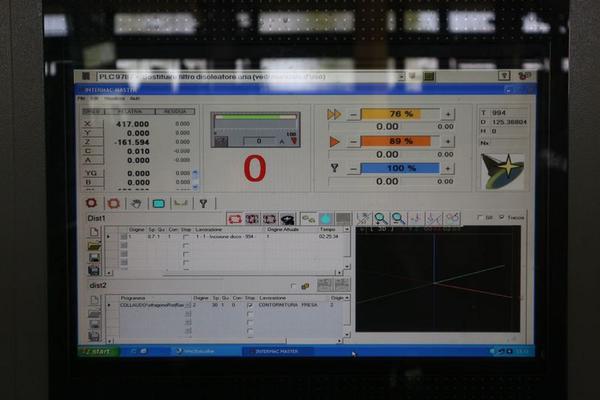Increase feed override with plus at 89 %
The width and height of the screenshot is (600, 400).
[x=448, y=142]
